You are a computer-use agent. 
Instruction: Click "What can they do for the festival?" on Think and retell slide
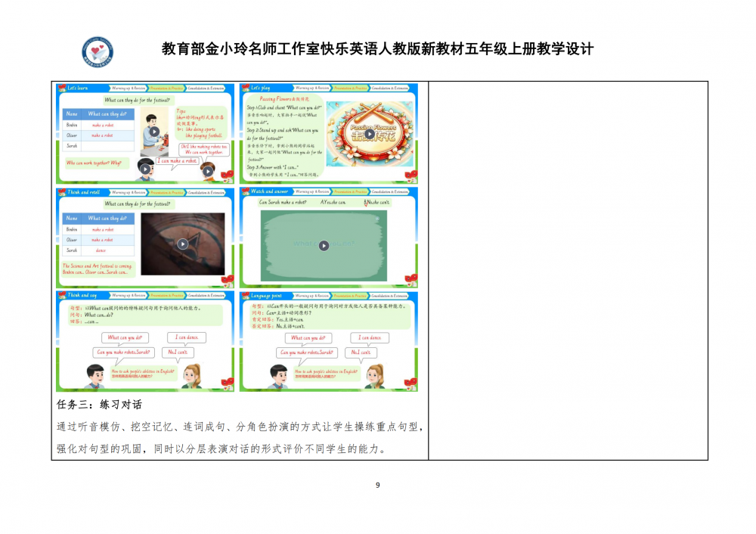click(x=138, y=204)
